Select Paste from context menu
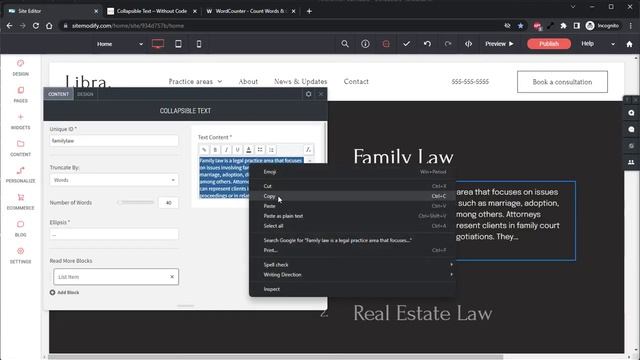This screenshot has width=640, height=360. pyautogui.click(x=353, y=206)
